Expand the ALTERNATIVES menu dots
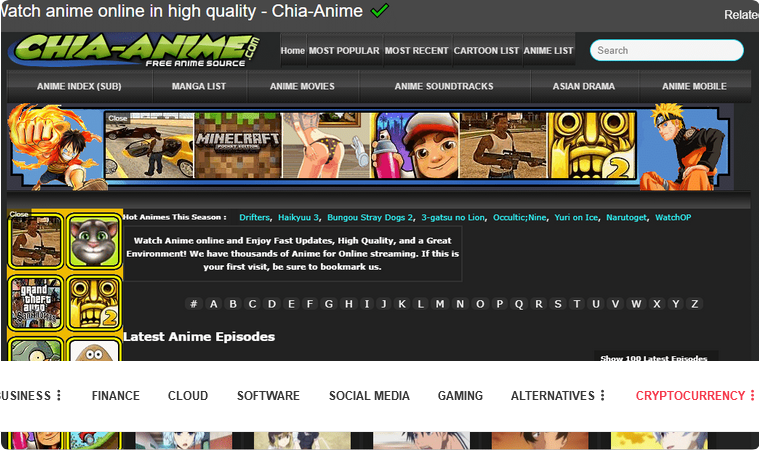 [x=603, y=395]
